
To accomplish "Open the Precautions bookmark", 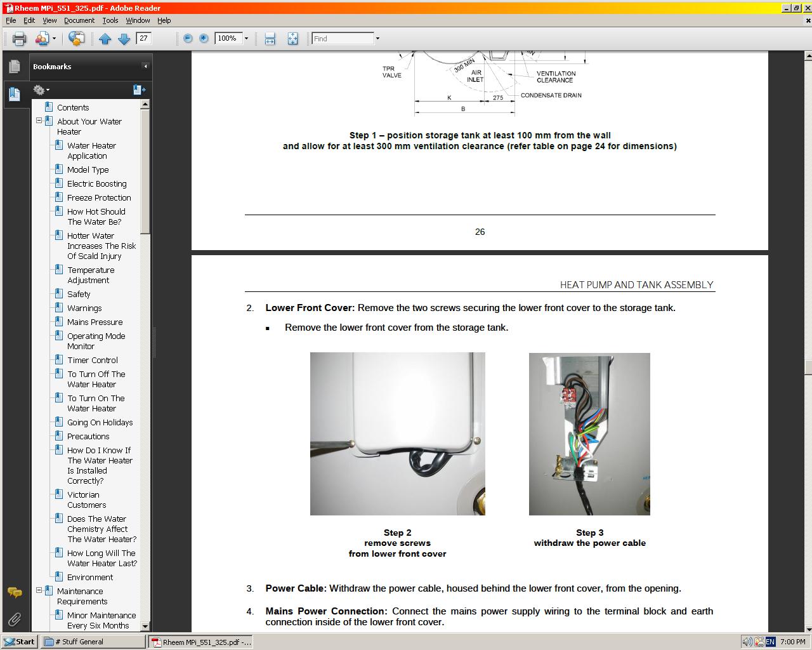I will point(88,437).
